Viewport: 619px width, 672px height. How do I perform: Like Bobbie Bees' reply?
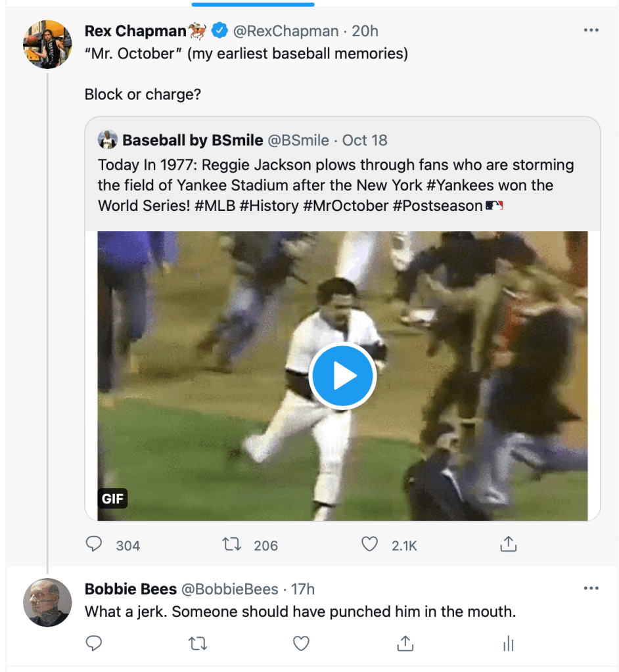coord(301,643)
